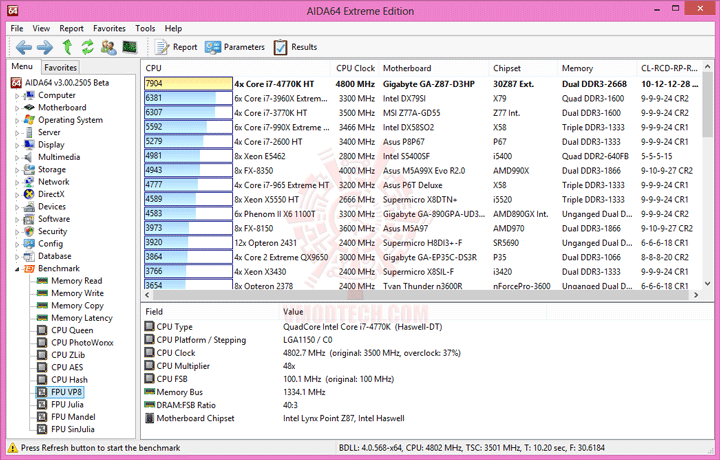Sort by Motherboard column header
Viewport: 720px width, 460px height.
(433, 68)
